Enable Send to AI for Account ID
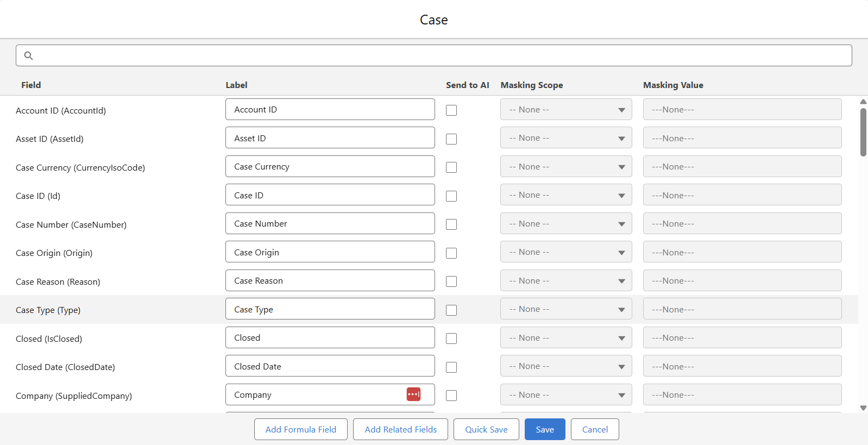 pyautogui.click(x=451, y=110)
